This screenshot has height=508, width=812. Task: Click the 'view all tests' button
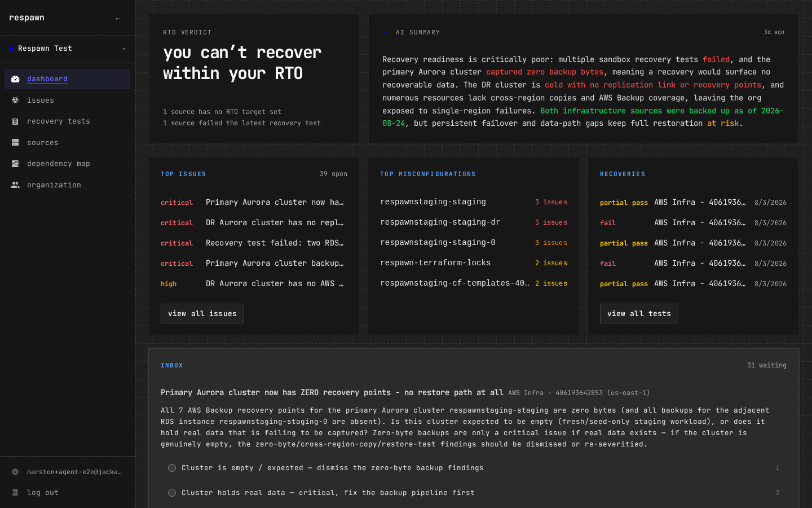tap(639, 314)
